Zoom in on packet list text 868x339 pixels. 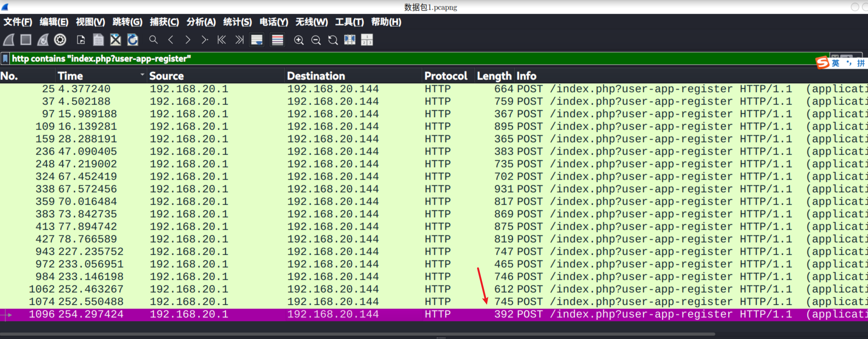point(299,40)
